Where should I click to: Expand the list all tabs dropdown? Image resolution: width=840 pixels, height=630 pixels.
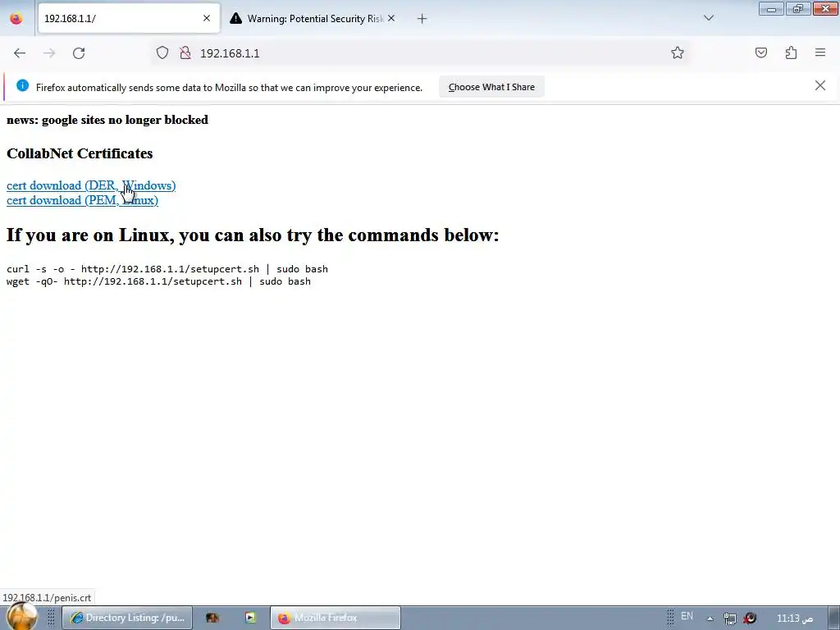coord(708,18)
